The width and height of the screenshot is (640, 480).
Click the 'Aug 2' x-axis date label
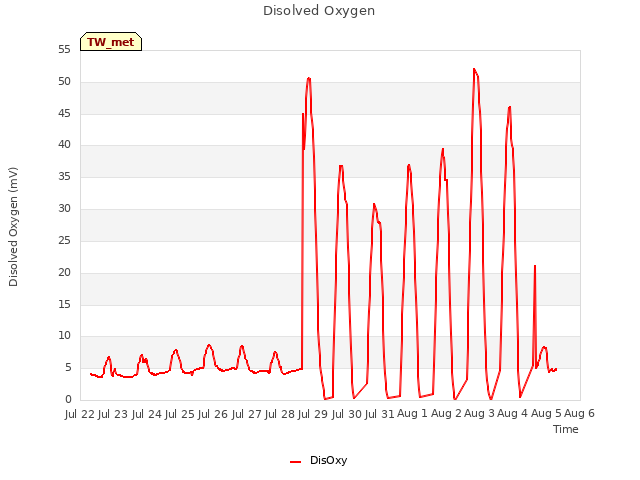[446, 414]
